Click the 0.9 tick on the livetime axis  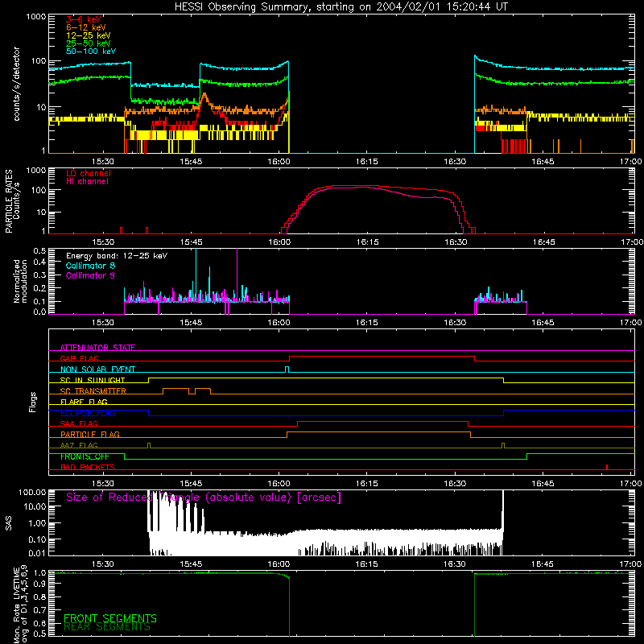39,584
